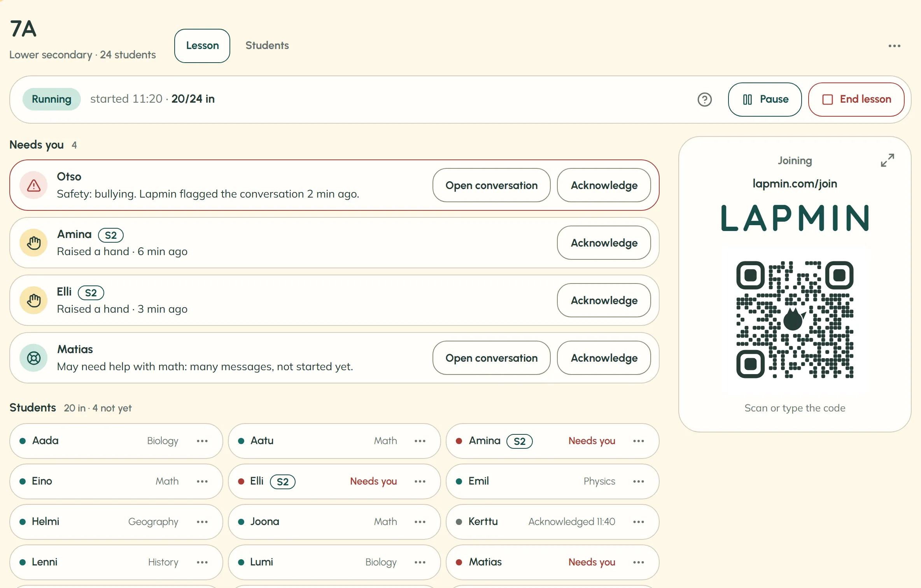This screenshot has width=921, height=588.
Task: Click Otso's safety warning triangle icon
Action: click(x=34, y=185)
